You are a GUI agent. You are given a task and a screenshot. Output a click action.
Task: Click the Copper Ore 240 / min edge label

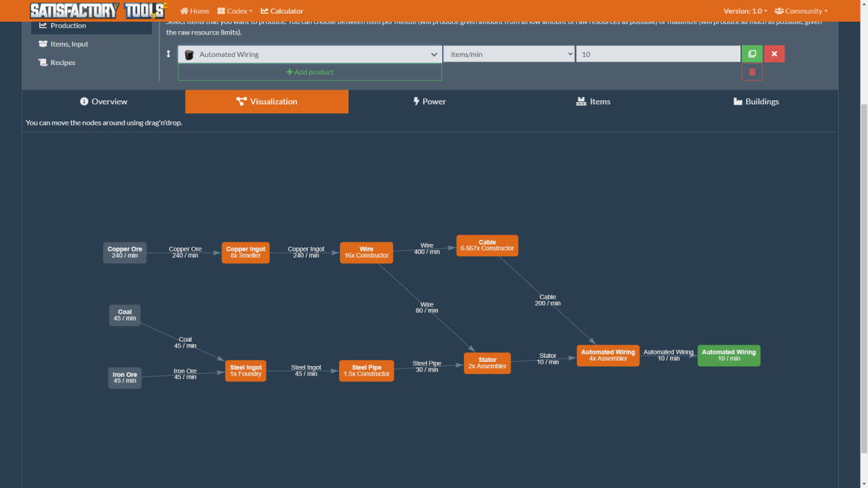pyautogui.click(x=185, y=252)
